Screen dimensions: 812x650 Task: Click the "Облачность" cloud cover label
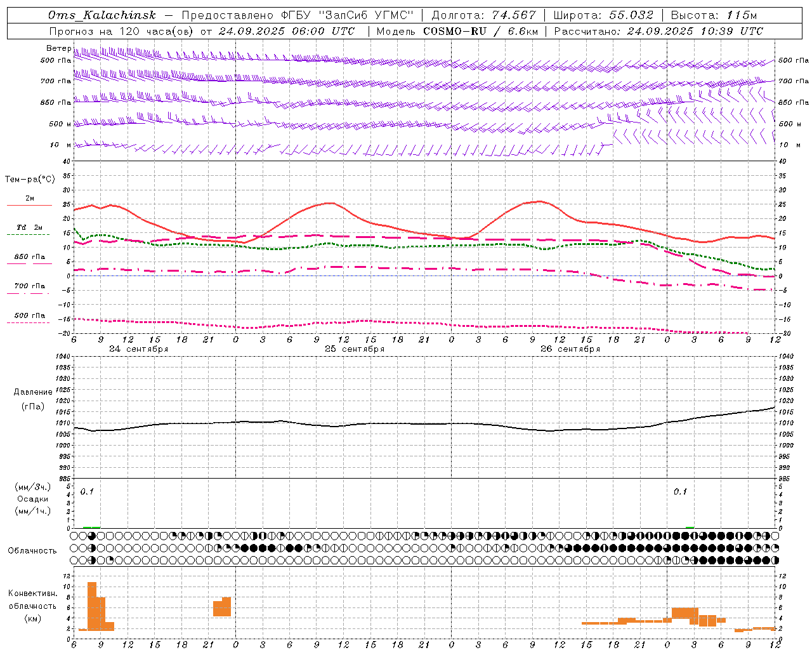[32, 551]
